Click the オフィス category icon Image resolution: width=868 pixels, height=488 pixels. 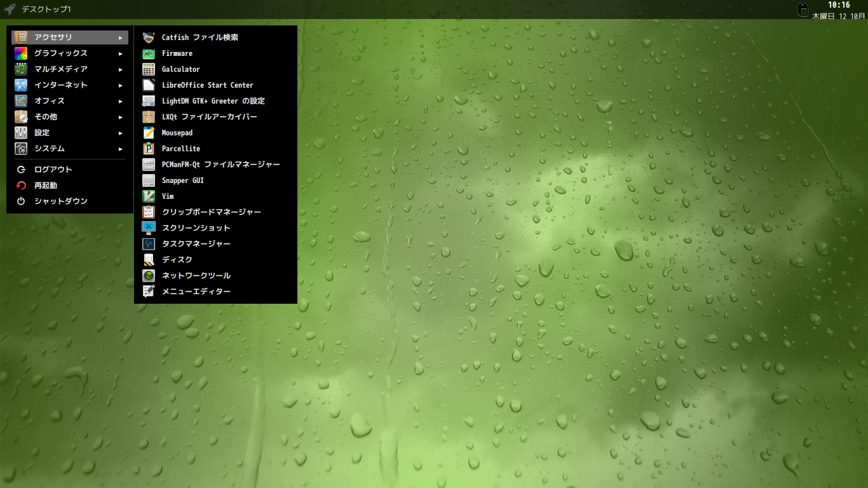(21, 101)
